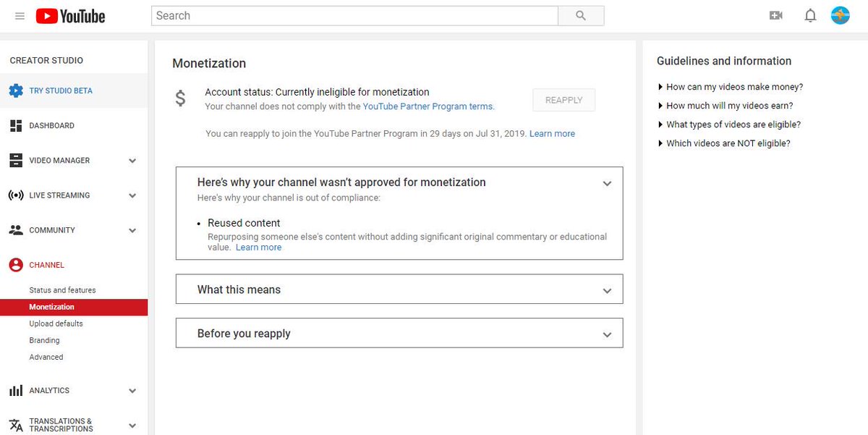868x435 pixels.
Task: Collapse the why channel wasn't approved panel chevron
Action: [x=608, y=184]
